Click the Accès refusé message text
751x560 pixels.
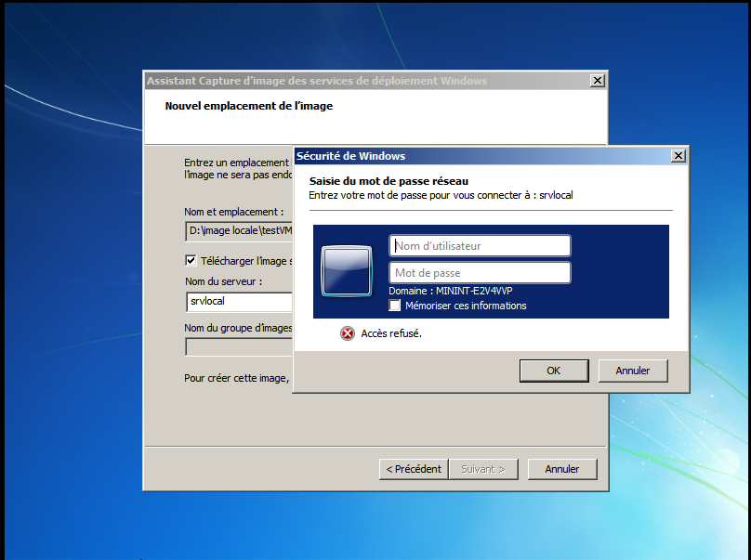click(x=391, y=333)
